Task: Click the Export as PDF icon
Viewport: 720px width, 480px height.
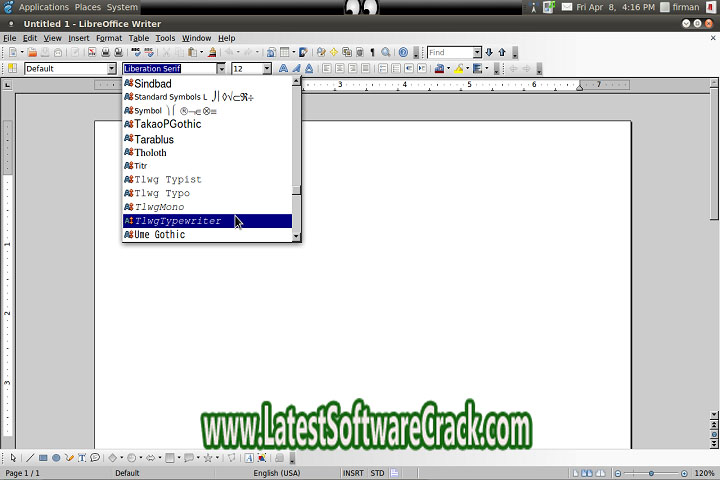Action: pyautogui.click(x=92, y=52)
